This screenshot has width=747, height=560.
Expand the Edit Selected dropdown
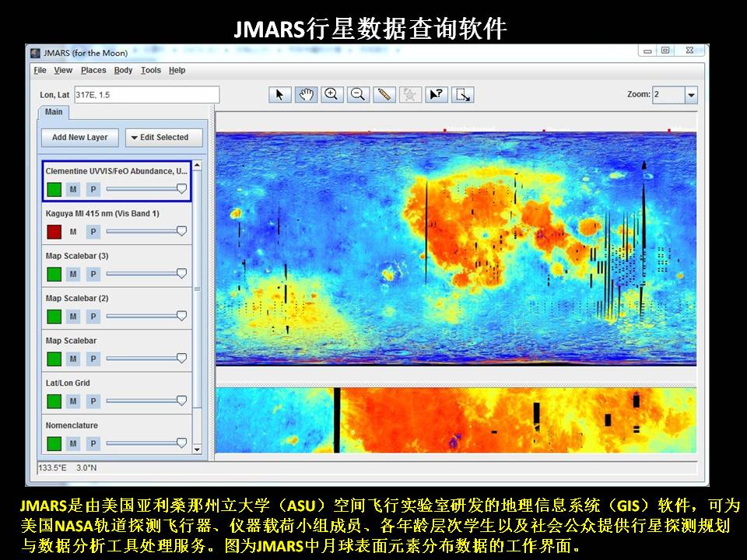pyautogui.click(x=163, y=138)
